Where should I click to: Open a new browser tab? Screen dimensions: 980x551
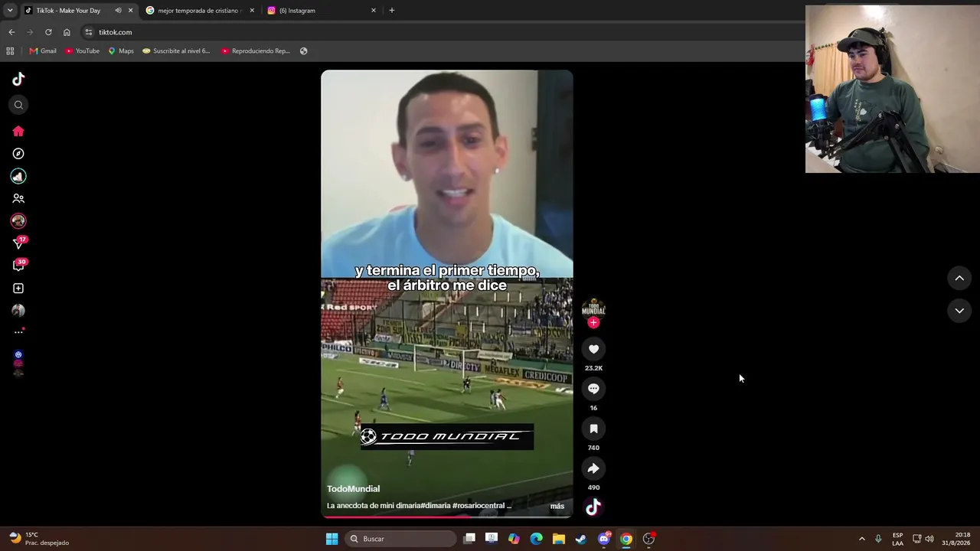pos(392,11)
